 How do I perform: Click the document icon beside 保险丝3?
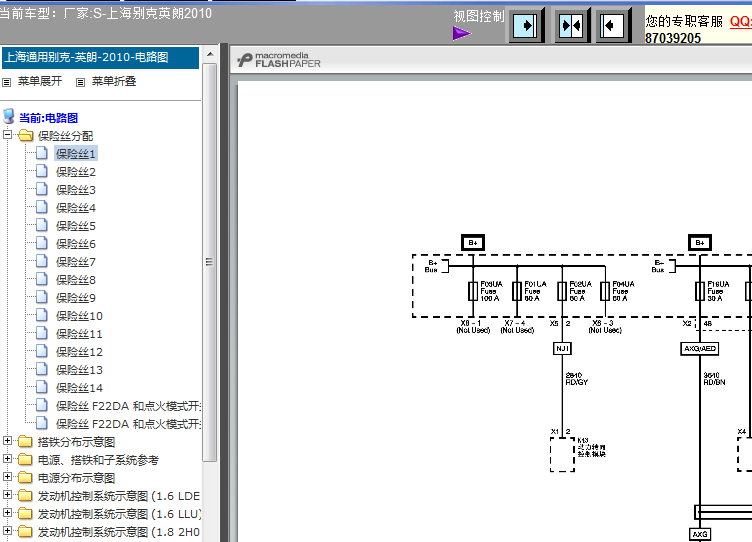tap(42, 189)
